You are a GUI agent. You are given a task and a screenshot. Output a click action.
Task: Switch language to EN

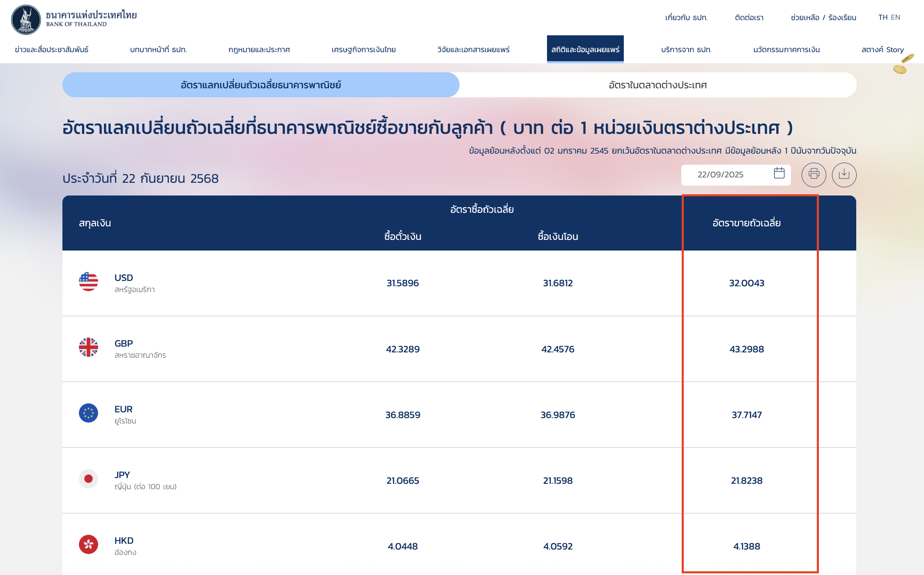(895, 17)
